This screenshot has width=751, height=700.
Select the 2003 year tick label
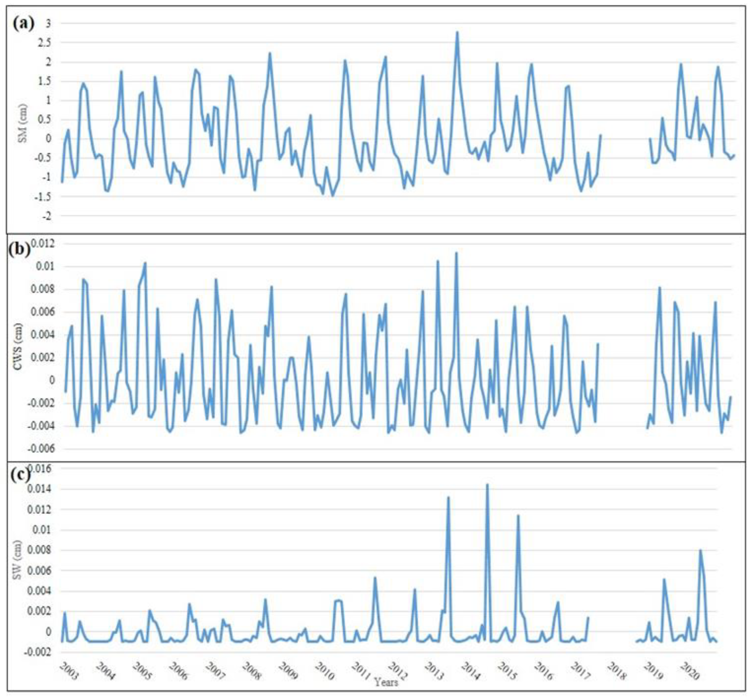pos(69,671)
